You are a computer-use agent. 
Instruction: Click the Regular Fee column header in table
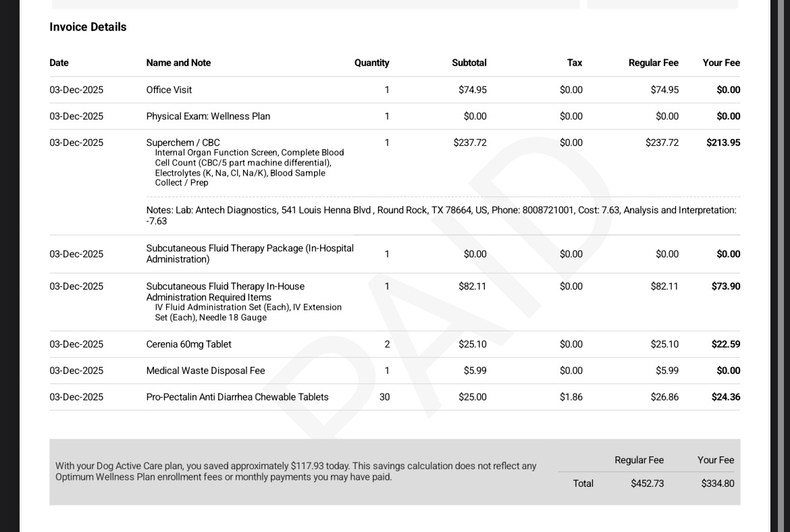point(653,63)
